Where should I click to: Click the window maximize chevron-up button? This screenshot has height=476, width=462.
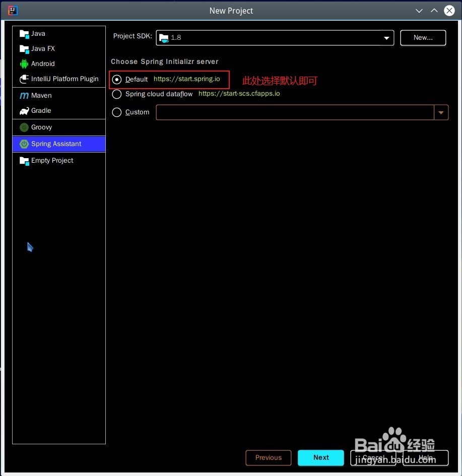click(434, 11)
